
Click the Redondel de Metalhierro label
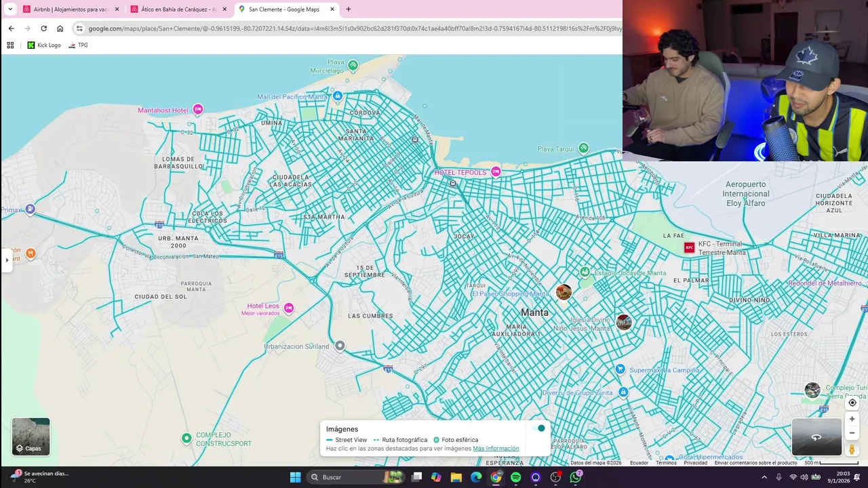click(825, 283)
